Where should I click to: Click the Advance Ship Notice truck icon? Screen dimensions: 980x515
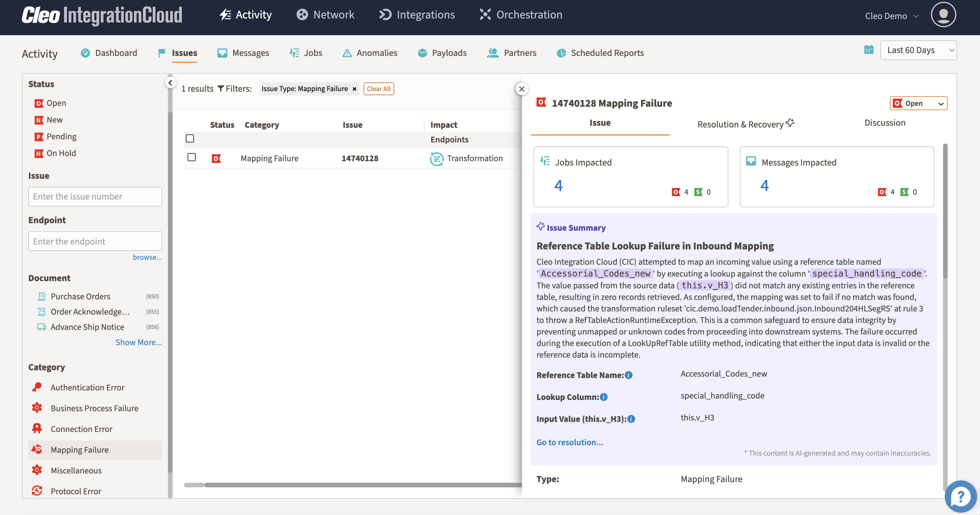tap(42, 327)
